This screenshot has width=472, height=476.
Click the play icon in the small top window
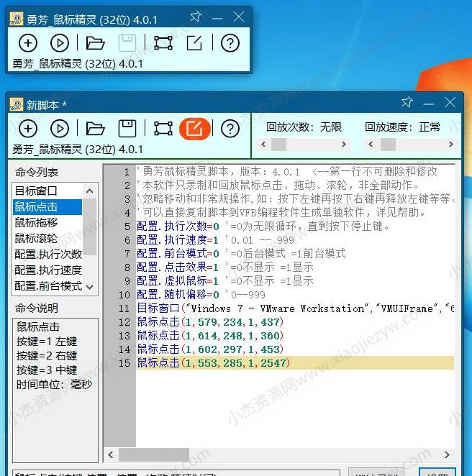[x=60, y=43]
